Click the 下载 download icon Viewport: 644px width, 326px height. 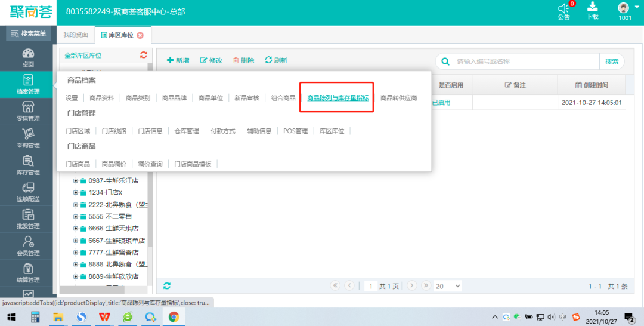coord(592,7)
